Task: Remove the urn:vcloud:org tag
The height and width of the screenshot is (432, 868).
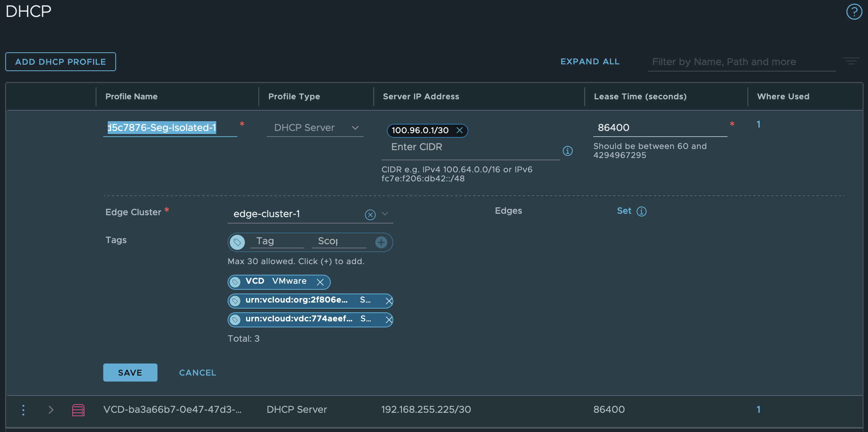Action: coord(389,301)
